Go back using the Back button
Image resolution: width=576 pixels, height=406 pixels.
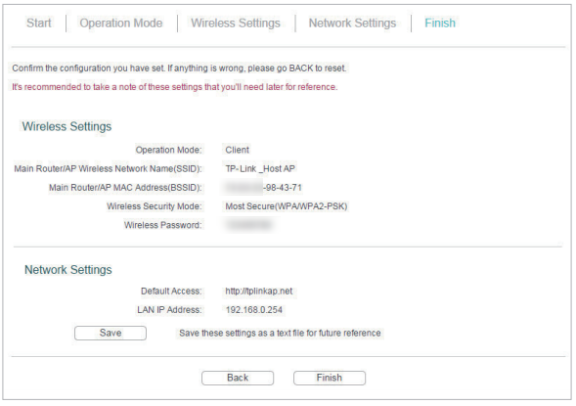[238, 378]
